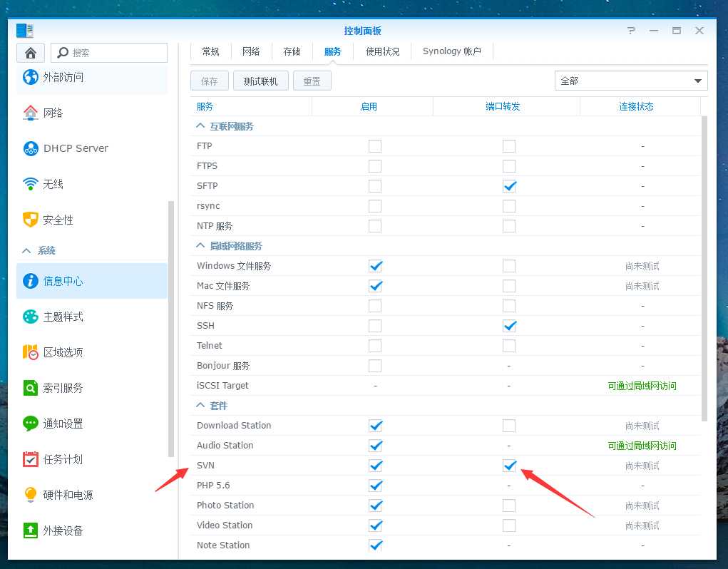Click the 测试联机 button
Image resolution: width=728 pixels, height=569 pixels.
[x=260, y=81]
